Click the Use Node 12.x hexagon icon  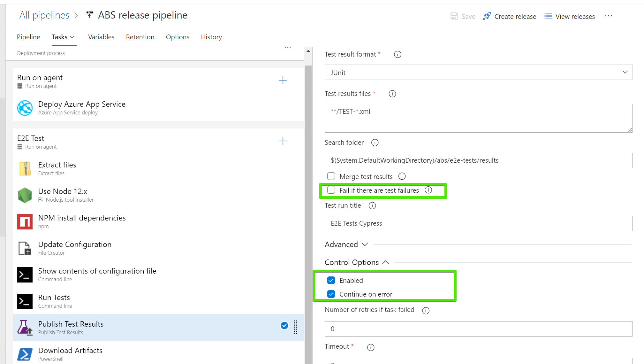[x=25, y=195]
